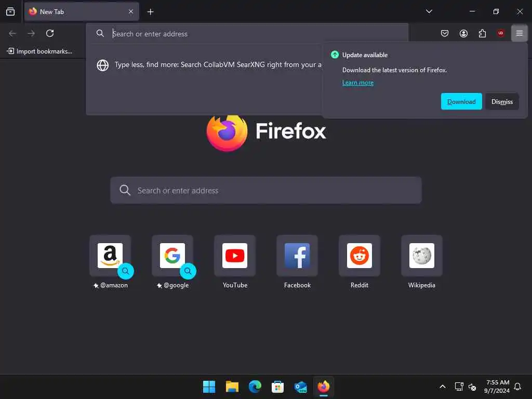Click the @amazon label text
Viewport: 532px width, 399px height.
coord(114,285)
